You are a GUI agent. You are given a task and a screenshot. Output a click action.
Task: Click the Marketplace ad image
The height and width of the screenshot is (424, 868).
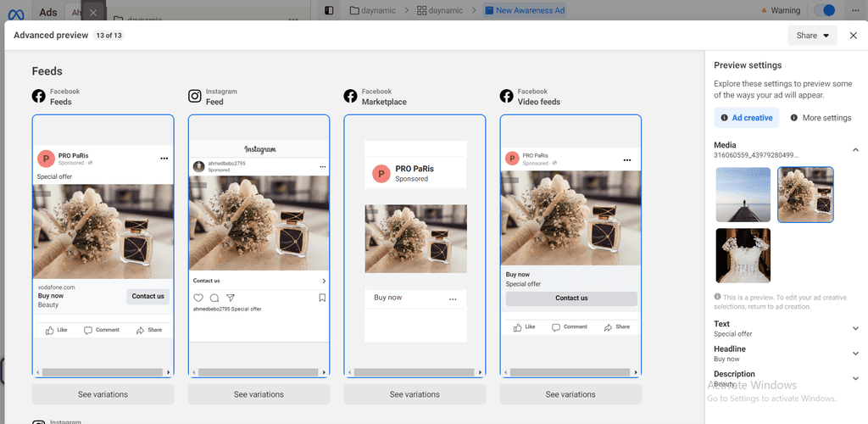coord(415,238)
